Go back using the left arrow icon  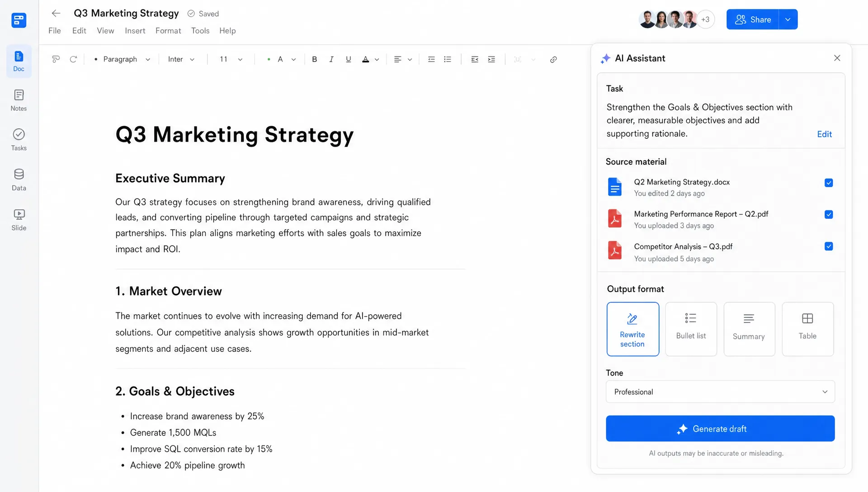pyautogui.click(x=56, y=14)
